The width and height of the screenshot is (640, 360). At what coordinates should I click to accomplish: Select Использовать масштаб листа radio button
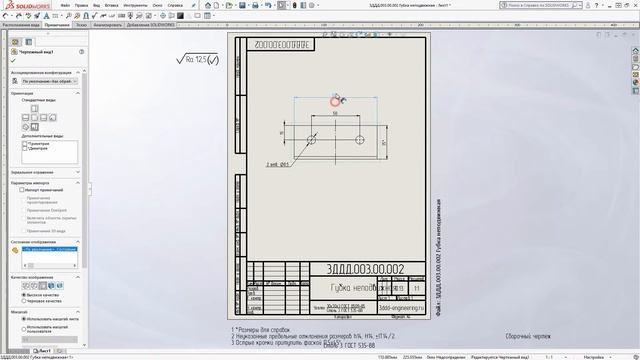tap(24, 319)
